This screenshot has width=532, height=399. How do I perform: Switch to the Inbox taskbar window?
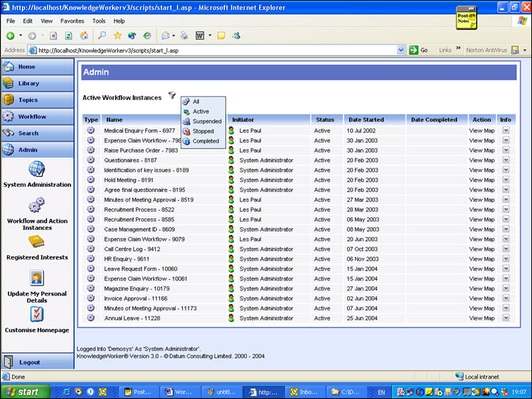[x=305, y=392]
